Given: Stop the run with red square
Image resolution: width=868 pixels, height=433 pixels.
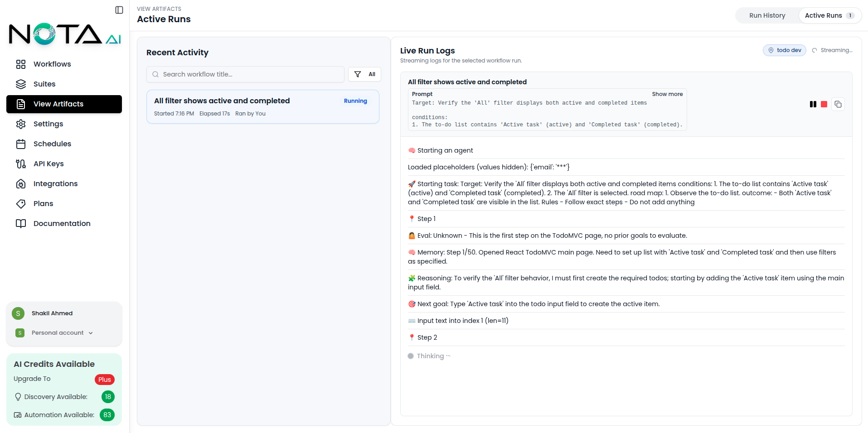Looking at the screenshot, I should (x=824, y=104).
